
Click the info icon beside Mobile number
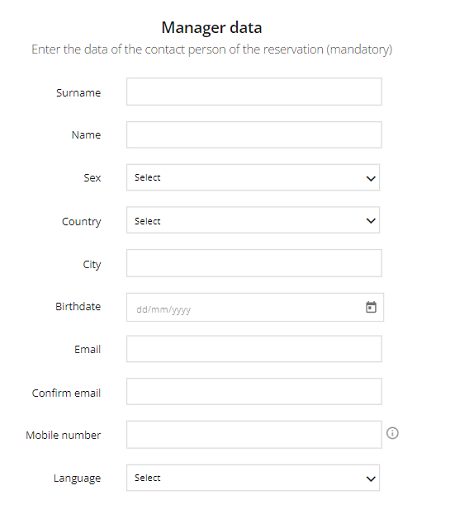pos(392,433)
